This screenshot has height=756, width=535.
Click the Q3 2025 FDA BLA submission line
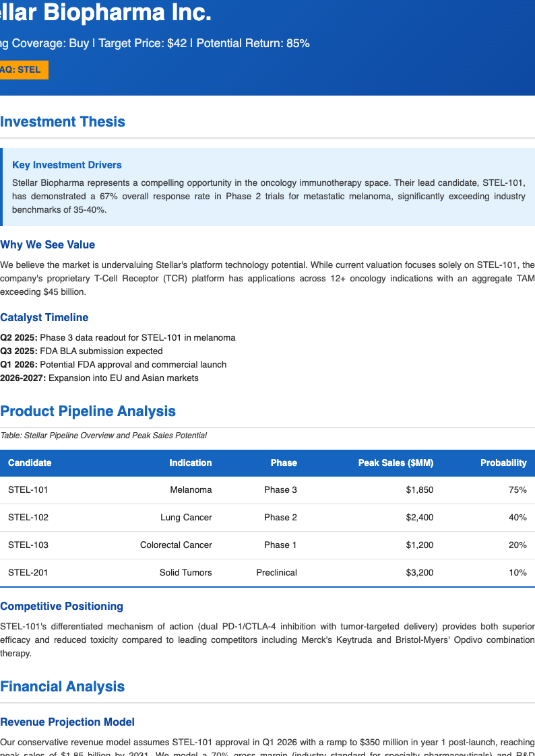[82, 351]
